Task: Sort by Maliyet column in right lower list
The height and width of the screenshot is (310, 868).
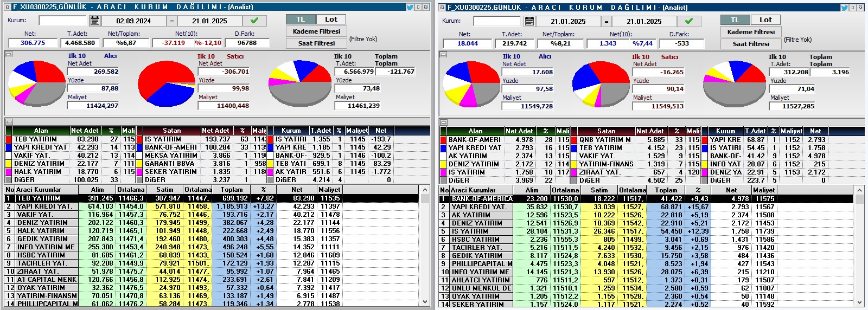Action: click(764, 190)
